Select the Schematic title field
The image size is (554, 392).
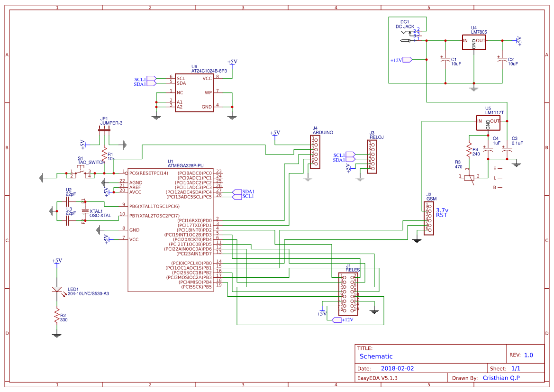tap(376, 356)
